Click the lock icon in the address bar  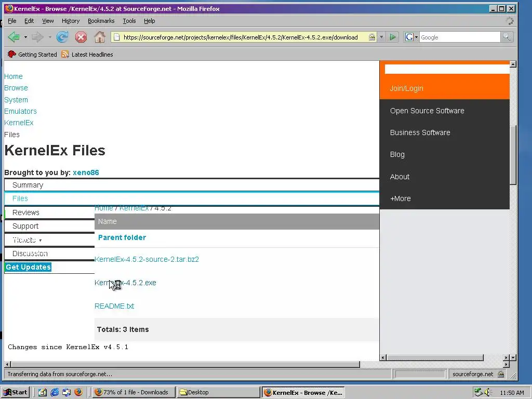(x=372, y=37)
